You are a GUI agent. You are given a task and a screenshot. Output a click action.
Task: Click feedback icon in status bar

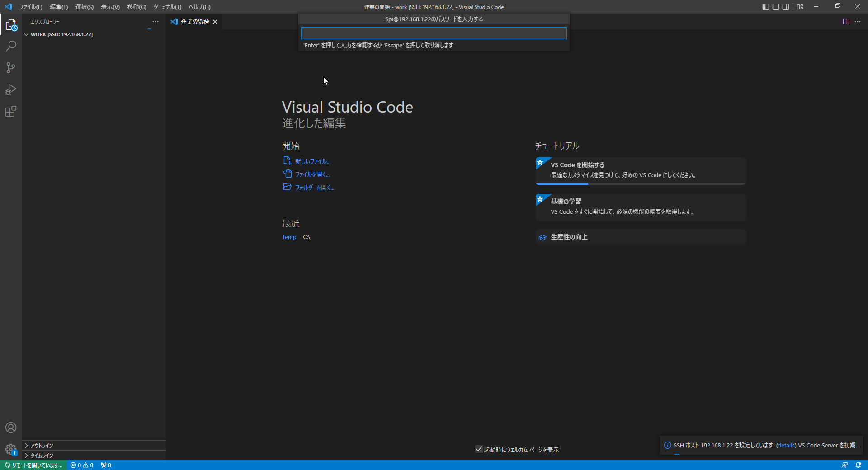(844, 465)
